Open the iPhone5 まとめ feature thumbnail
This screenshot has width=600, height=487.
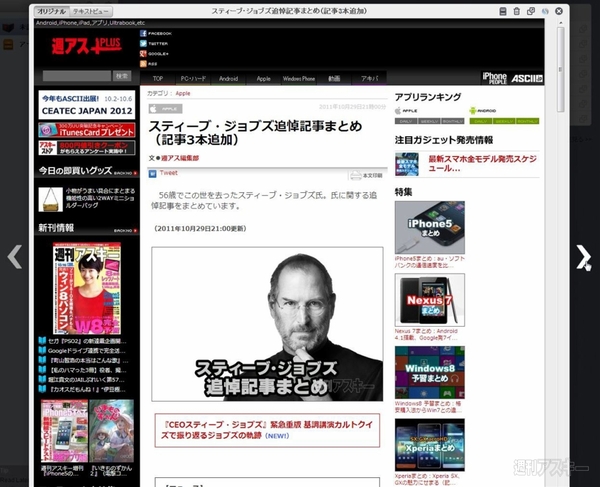[x=430, y=228]
